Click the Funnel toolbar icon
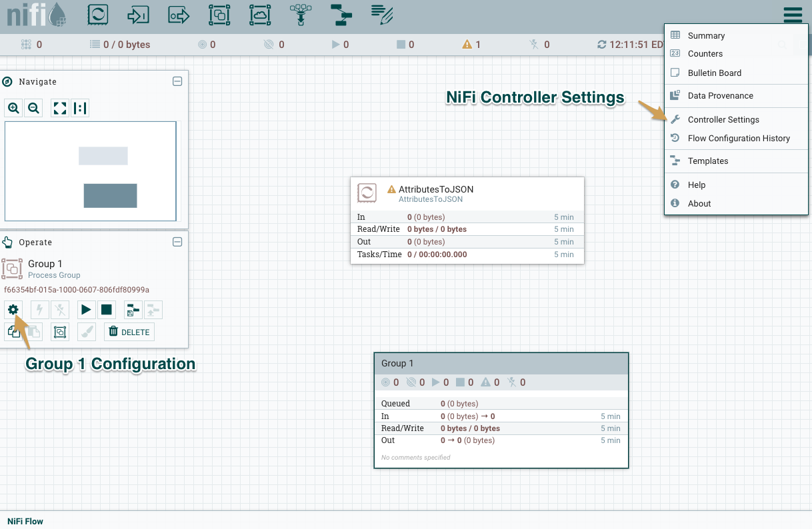812x529 pixels. 300,15
